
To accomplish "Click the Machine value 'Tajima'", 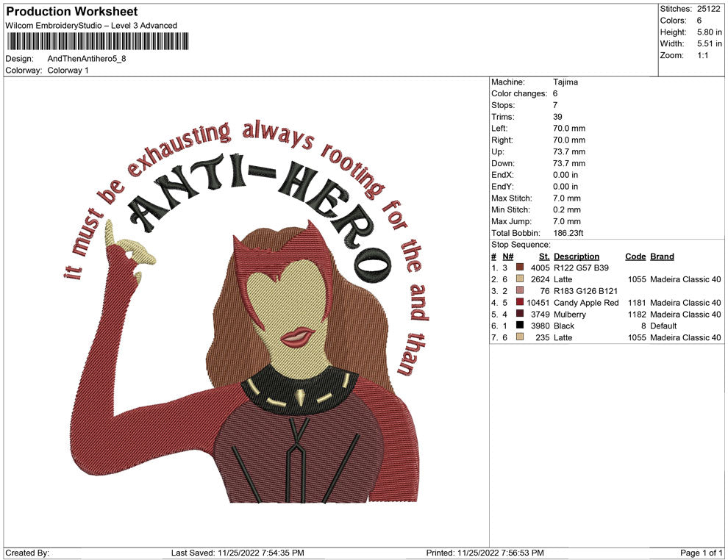I will coord(565,82).
